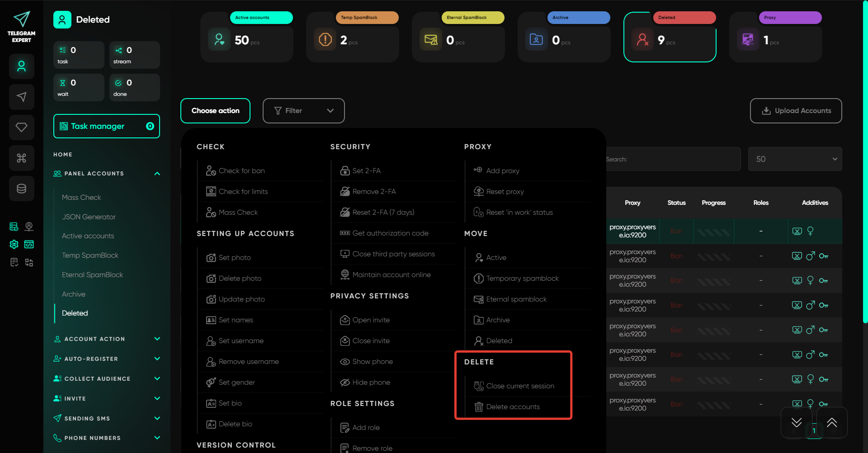Click the progress bar in first table row

tap(713, 232)
